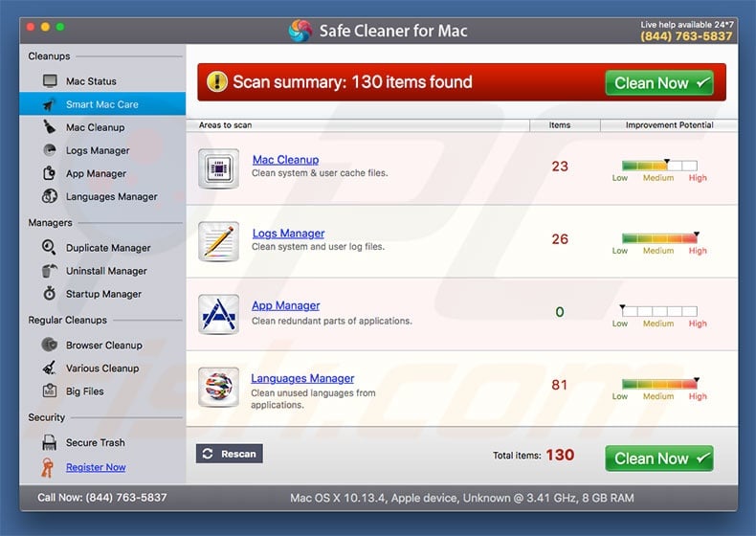Screen dimensions: 756x536
Task: Click the Startup Manager stopwatch icon
Action: [49, 293]
